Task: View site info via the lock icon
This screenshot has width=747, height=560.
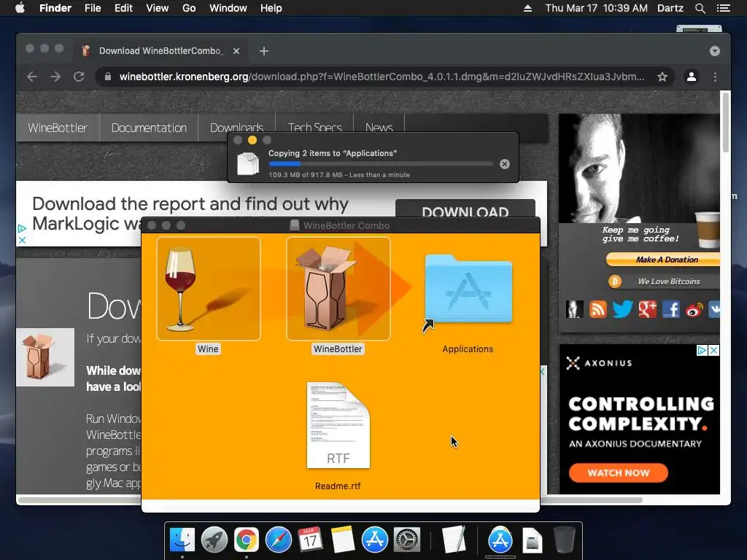Action: [108, 77]
